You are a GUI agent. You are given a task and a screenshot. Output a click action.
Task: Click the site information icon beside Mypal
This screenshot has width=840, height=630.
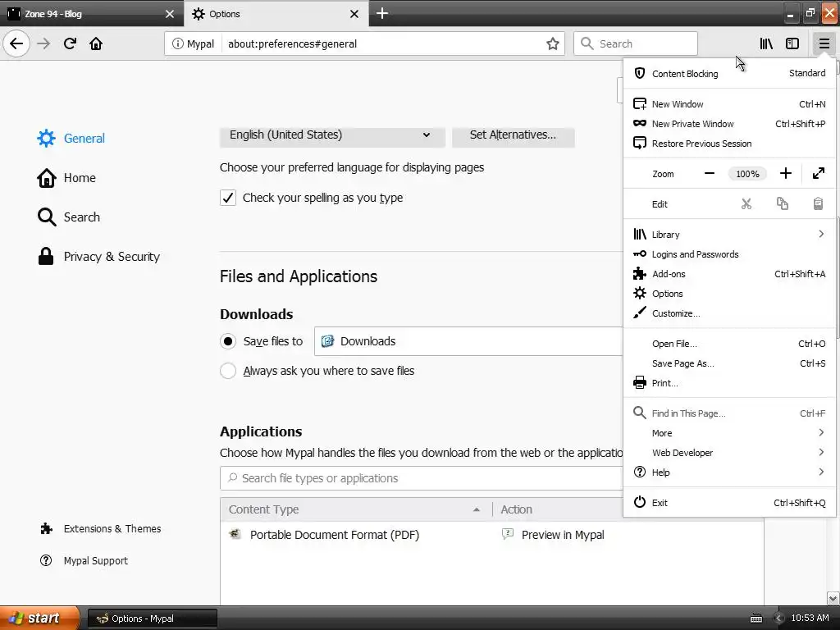tap(177, 44)
